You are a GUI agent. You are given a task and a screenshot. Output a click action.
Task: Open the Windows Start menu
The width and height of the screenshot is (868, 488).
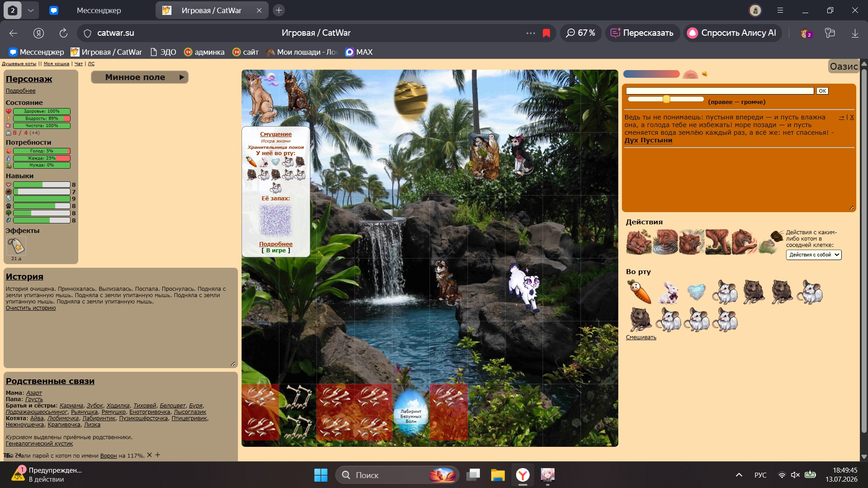tap(321, 475)
